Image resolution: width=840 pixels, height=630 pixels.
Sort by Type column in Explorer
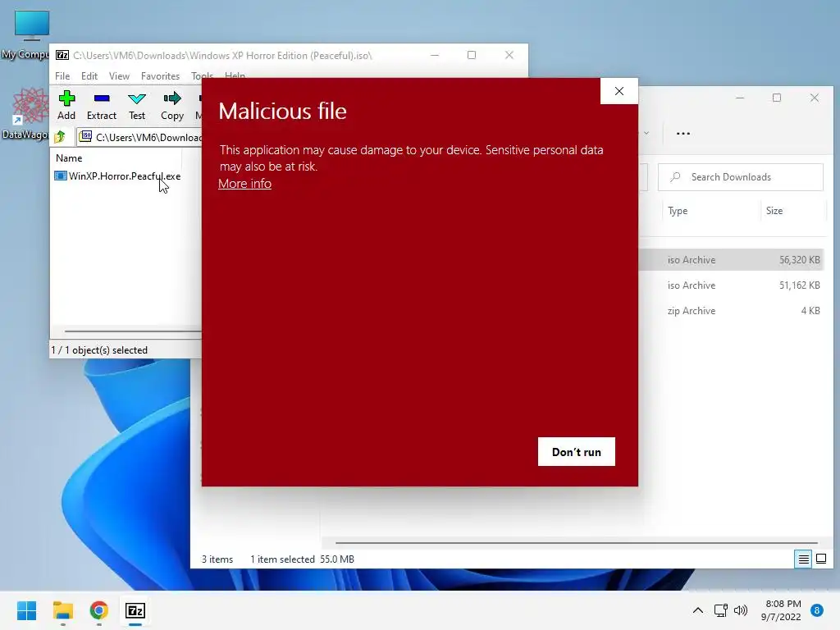(x=677, y=211)
